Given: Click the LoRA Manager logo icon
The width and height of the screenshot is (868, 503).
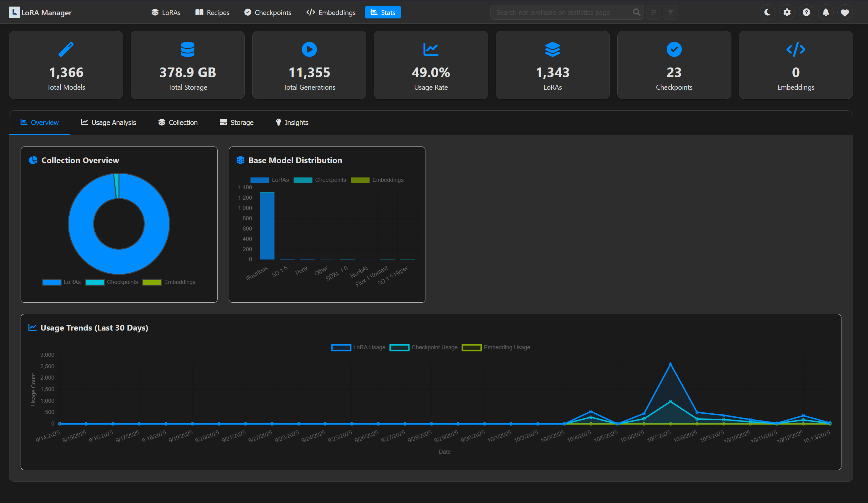Looking at the screenshot, I should pyautogui.click(x=14, y=12).
